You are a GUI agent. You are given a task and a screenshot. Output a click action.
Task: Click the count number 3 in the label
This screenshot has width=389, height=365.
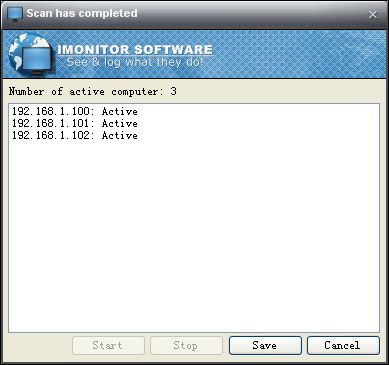(x=173, y=91)
